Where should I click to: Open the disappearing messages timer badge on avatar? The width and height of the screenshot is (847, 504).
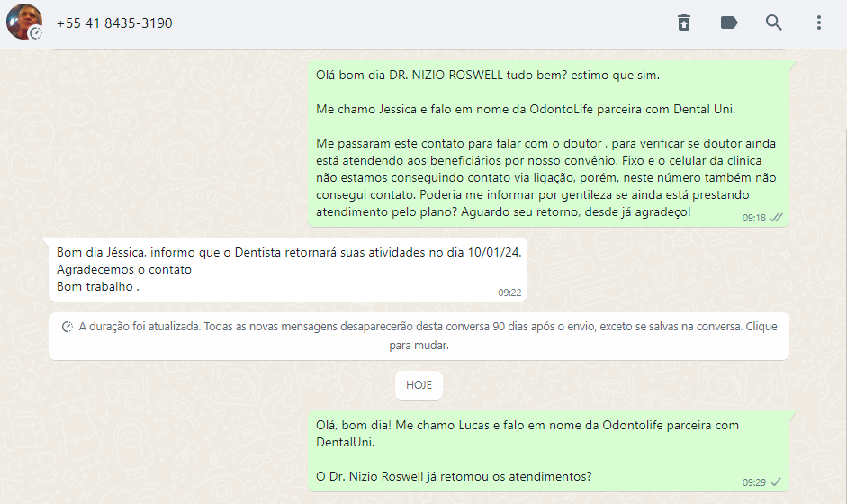(x=36, y=33)
